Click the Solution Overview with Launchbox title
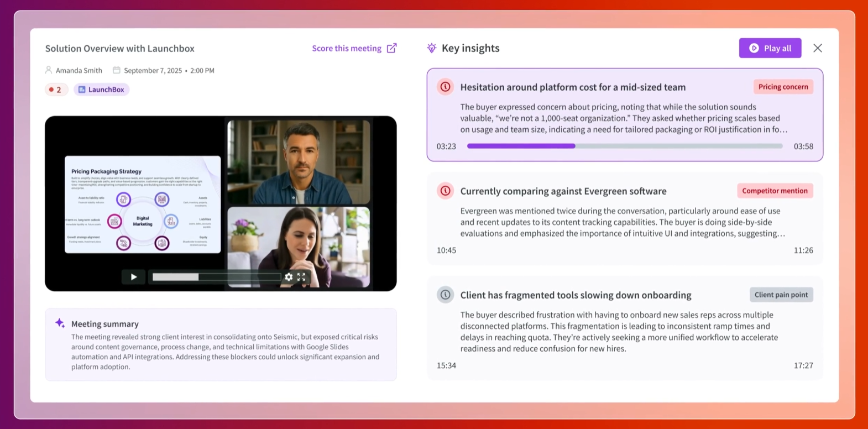Image resolution: width=868 pixels, height=429 pixels. pos(120,49)
